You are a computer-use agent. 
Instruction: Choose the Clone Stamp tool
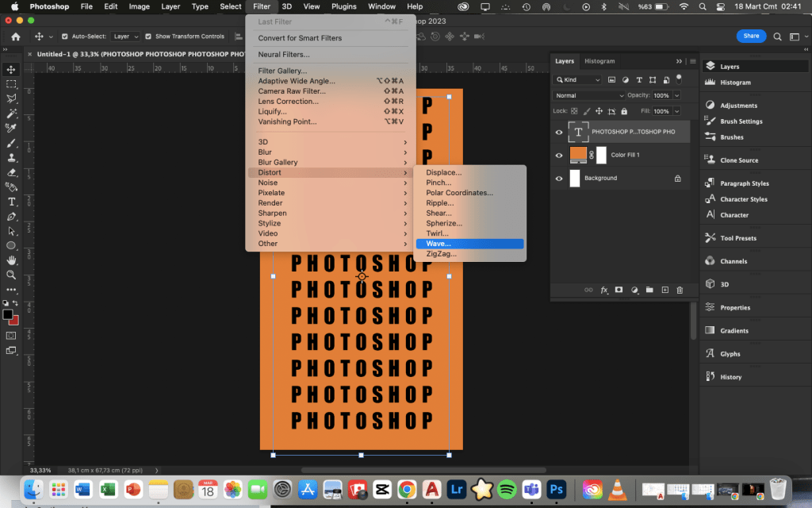coord(11,158)
